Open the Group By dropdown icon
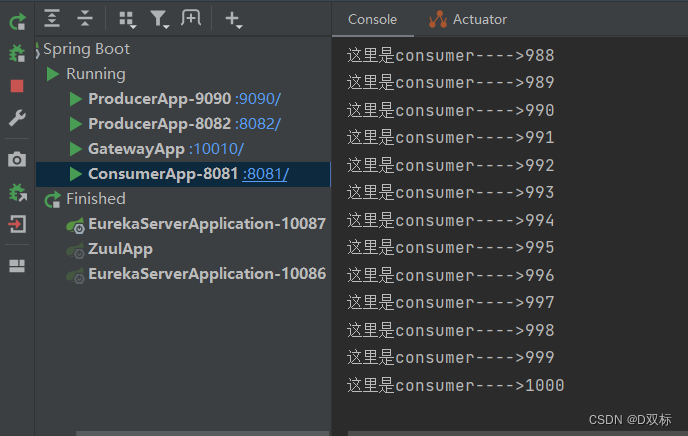 pos(128,19)
